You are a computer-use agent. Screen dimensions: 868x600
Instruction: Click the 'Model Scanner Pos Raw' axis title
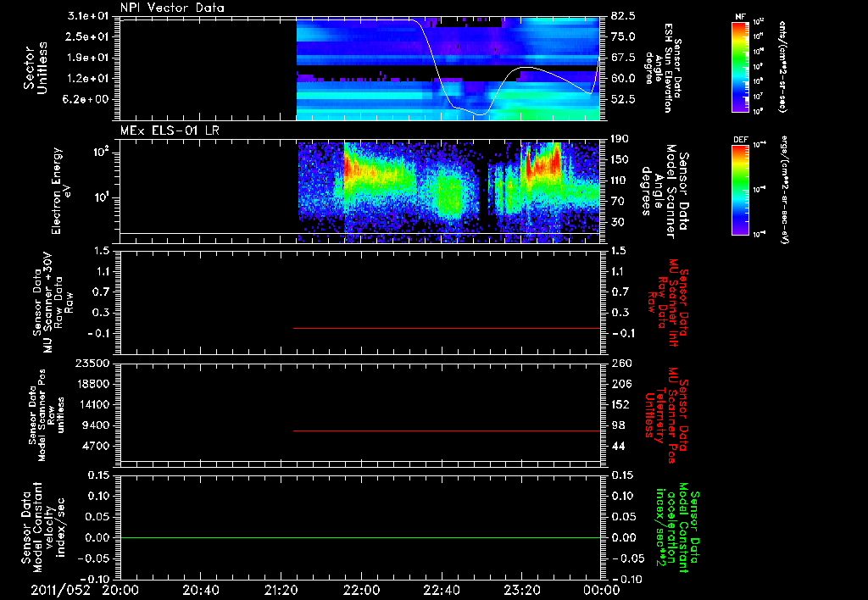[47, 415]
